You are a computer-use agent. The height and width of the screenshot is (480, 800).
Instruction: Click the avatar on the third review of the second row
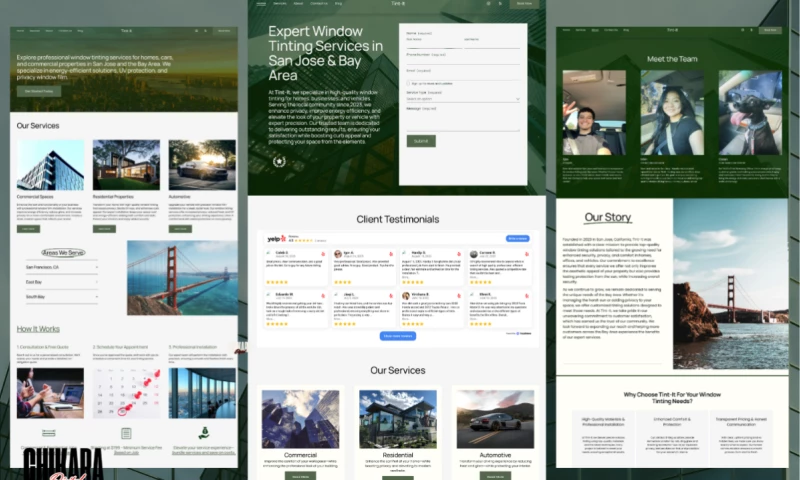(406, 296)
